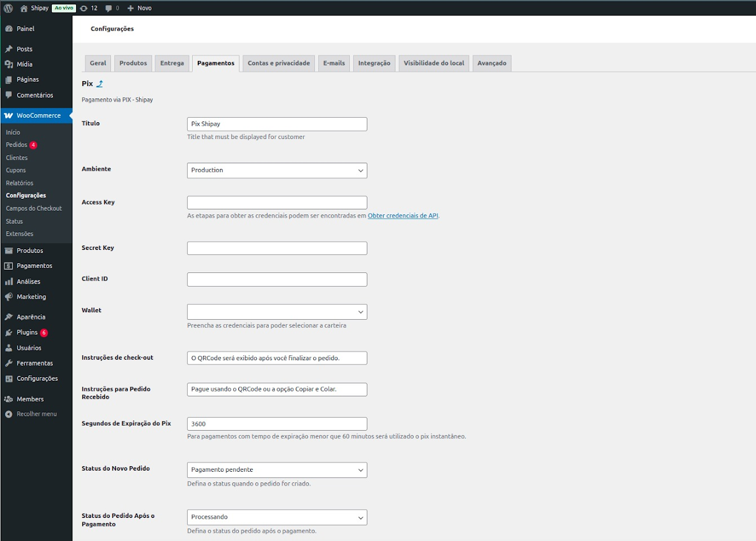
Task: Click the updates icon showing 12
Action: [84, 8]
